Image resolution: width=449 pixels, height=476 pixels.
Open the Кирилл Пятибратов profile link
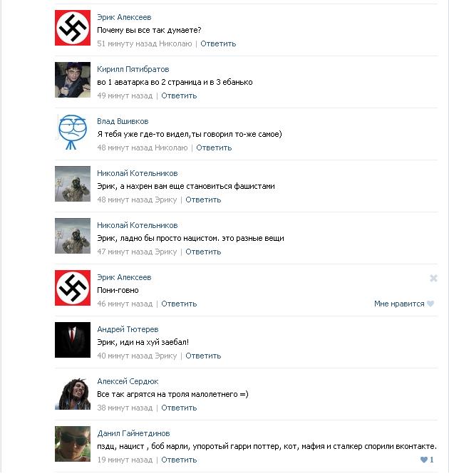(133, 69)
